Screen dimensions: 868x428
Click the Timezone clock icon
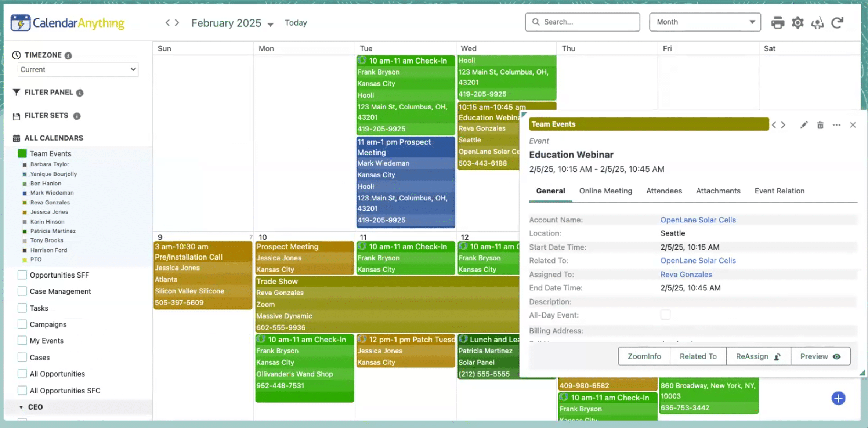click(x=16, y=55)
